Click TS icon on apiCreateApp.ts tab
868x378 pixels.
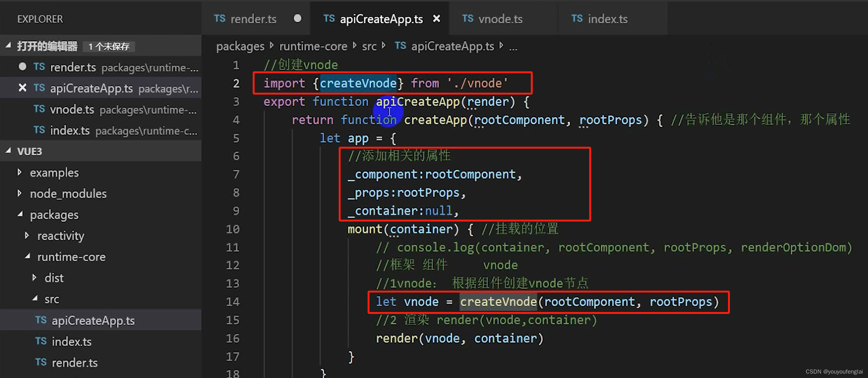click(x=329, y=19)
